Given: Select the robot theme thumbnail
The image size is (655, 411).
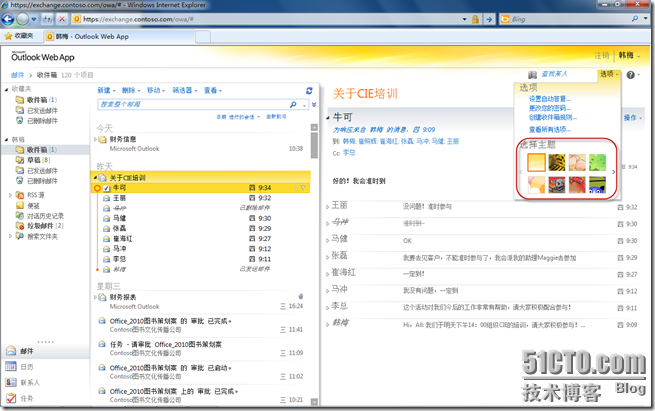Looking at the screenshot, I should pos(556,185).
